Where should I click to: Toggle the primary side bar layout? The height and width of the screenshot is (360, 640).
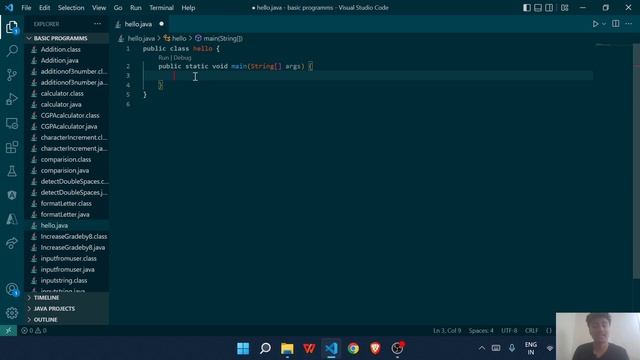pyautogui.click(x=527, y=8)
